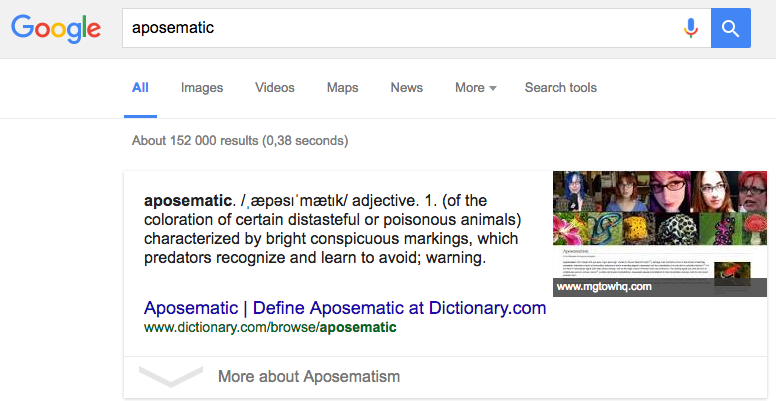Select the All results tab
The image size is (776, 401).
pos(140,88)
